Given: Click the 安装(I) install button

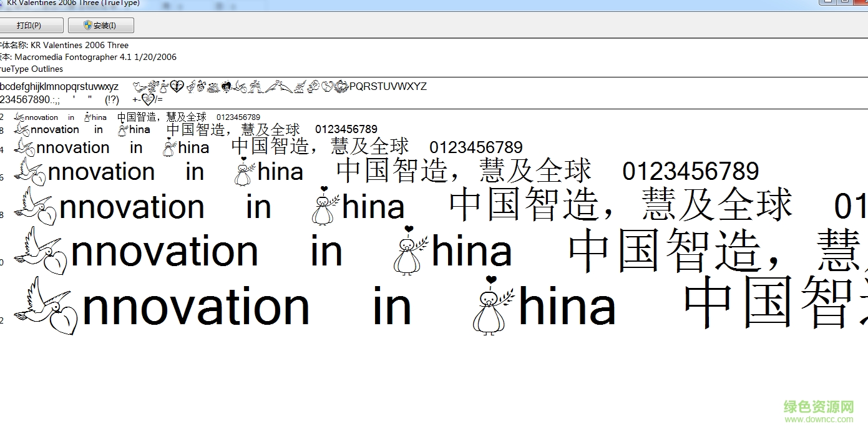Looking at the screenshot, I should coord(102,25).
